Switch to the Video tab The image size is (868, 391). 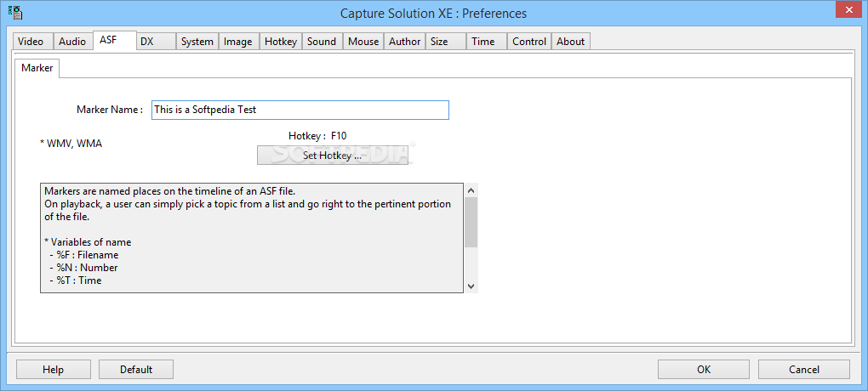[x=31, y=42]
